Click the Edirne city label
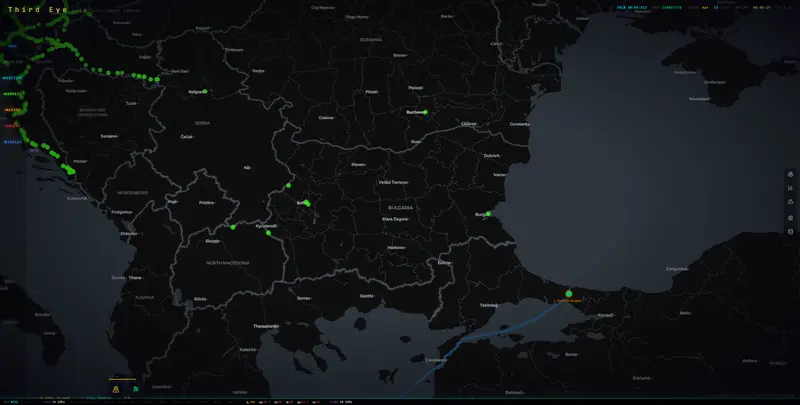The width and height of the screenshot is (800, 405). pos(444,263)
